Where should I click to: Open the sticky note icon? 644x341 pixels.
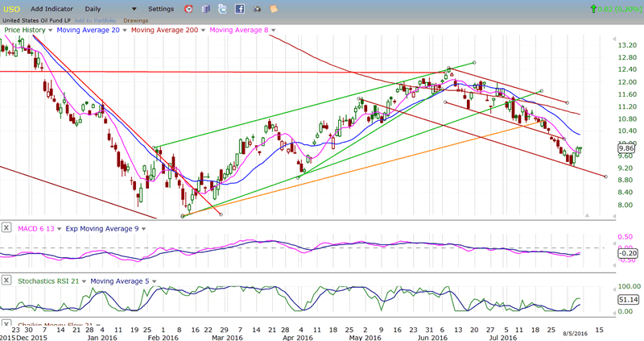point(274,9)
